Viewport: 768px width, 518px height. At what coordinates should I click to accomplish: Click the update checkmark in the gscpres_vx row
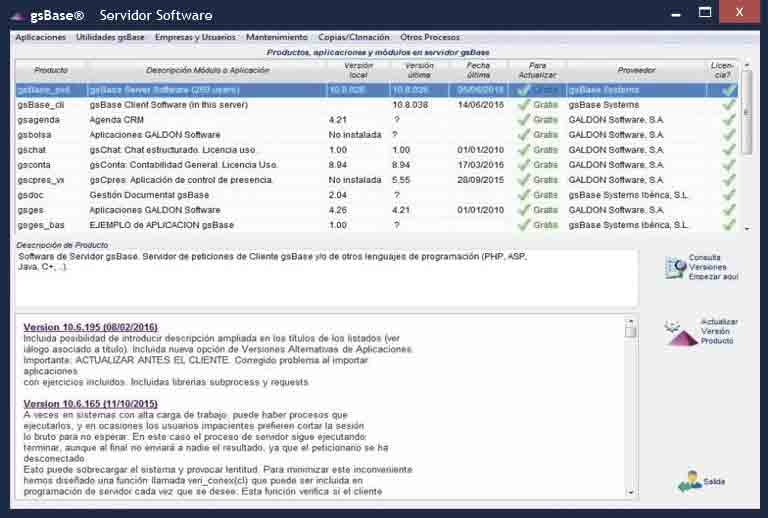(524, 180)
